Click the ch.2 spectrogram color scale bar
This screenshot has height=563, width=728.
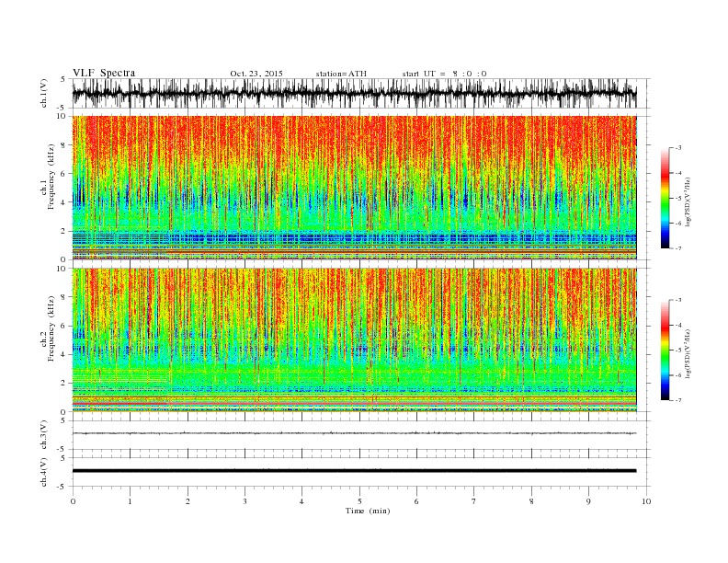tap(665, 350)
